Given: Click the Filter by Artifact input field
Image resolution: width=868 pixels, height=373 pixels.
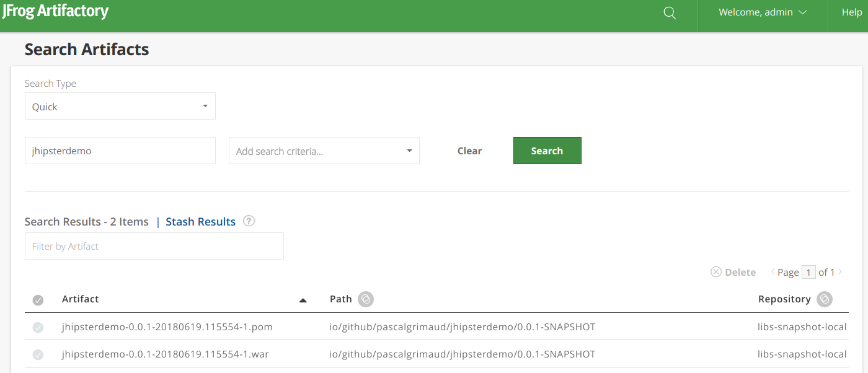Looking at the screenshot, I should coord(154,246).
